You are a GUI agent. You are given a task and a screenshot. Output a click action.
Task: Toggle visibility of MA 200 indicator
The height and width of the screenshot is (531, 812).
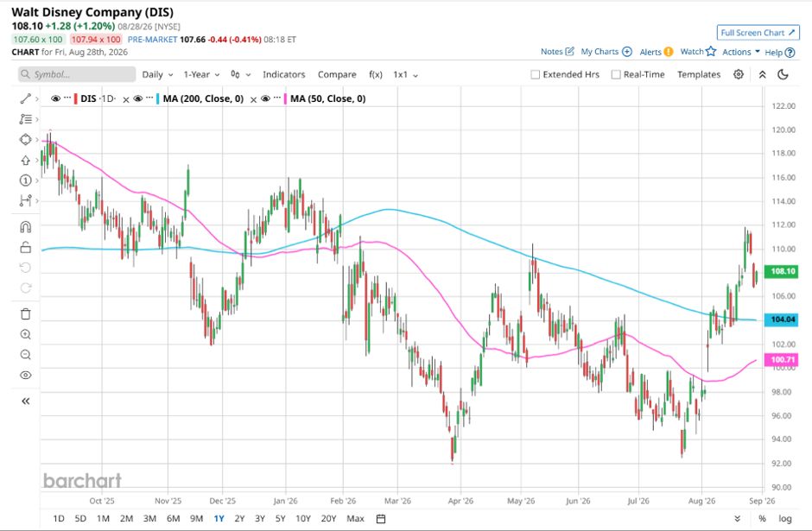137,98
